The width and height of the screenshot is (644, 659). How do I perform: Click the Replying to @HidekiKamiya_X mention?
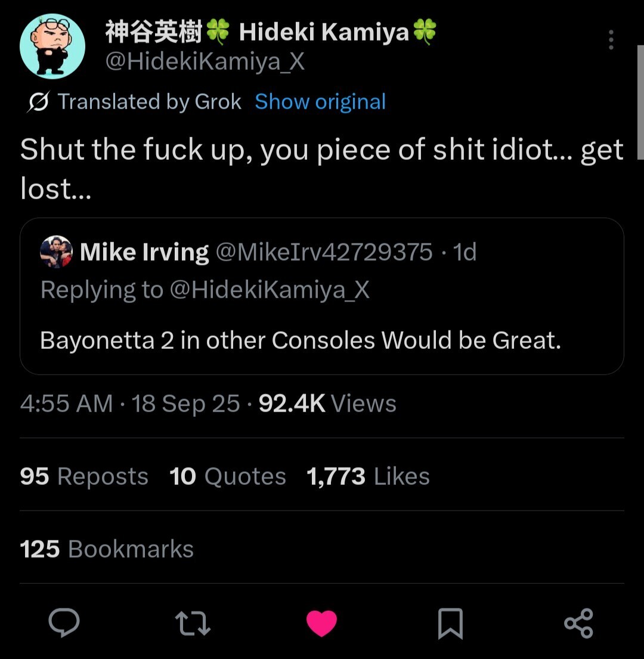[x=270, y=290]
